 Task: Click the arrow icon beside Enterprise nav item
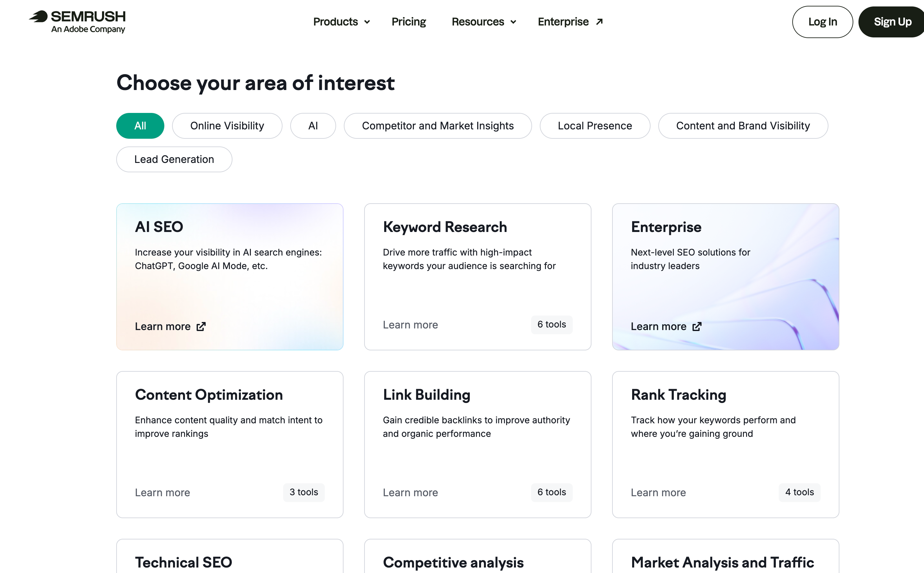(600, 22)
